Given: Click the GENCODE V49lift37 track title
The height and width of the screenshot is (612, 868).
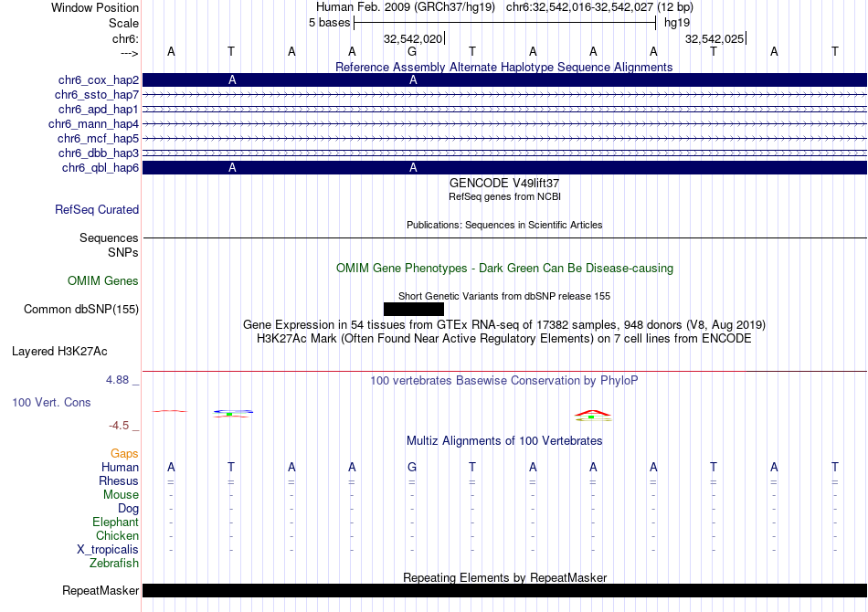Looking at the screenshot, I should click(x=504, y=184).
